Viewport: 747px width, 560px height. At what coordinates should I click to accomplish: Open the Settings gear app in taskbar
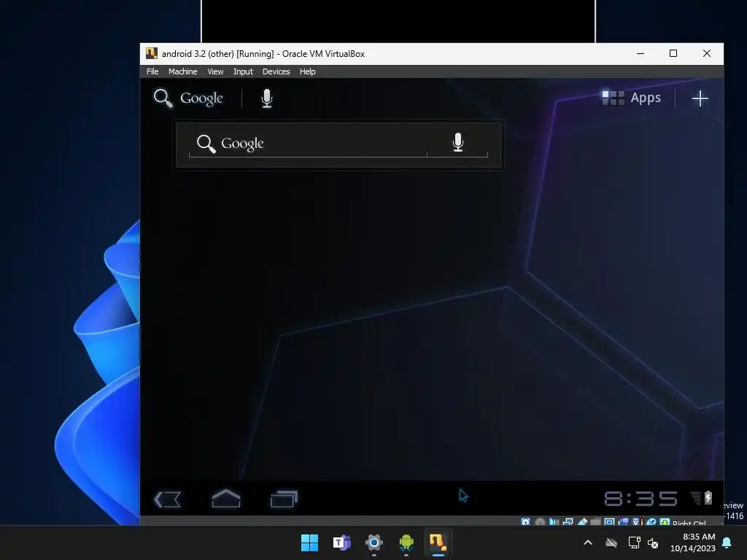coord(374,542)
